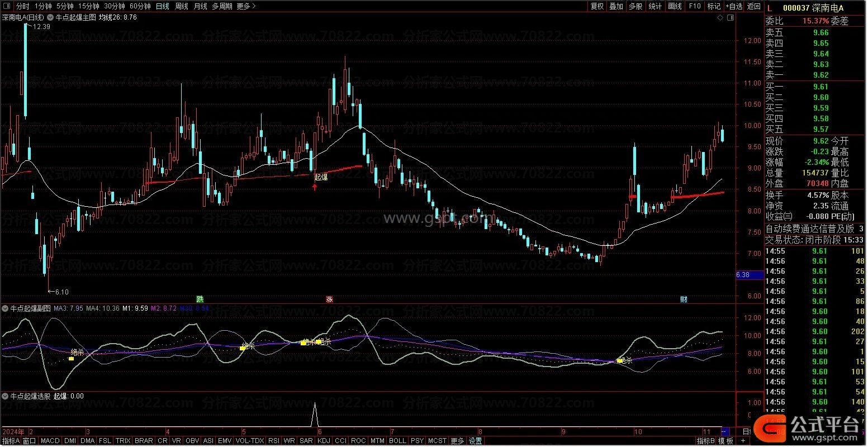Screen dimensions: 868x447
Task: Select the 60分钟 period
Action: tap(140, 7)
